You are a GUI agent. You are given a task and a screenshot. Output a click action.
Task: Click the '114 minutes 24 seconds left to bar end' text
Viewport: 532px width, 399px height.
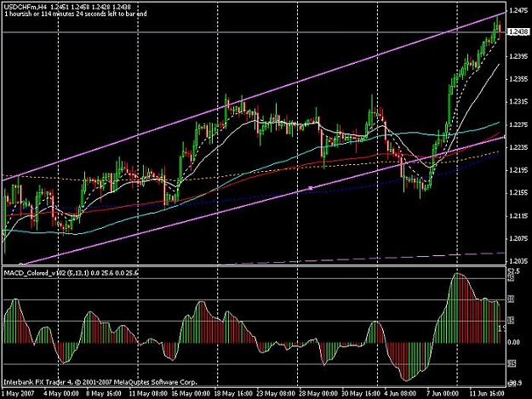click(x=92, y=14)
